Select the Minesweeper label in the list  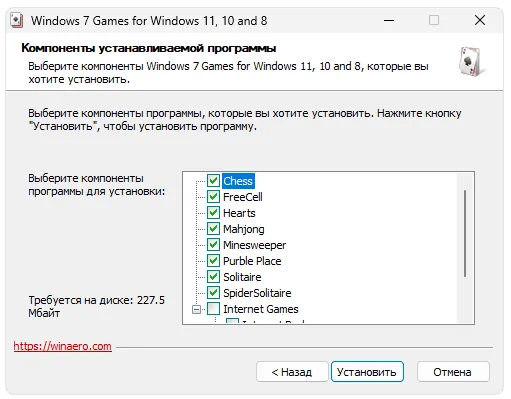(x=254, y=245)
